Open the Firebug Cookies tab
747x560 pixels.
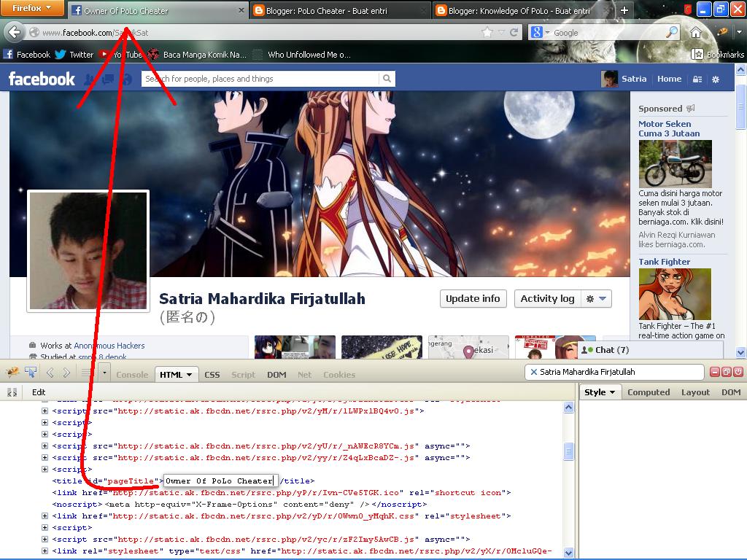[x=339, y=375]
